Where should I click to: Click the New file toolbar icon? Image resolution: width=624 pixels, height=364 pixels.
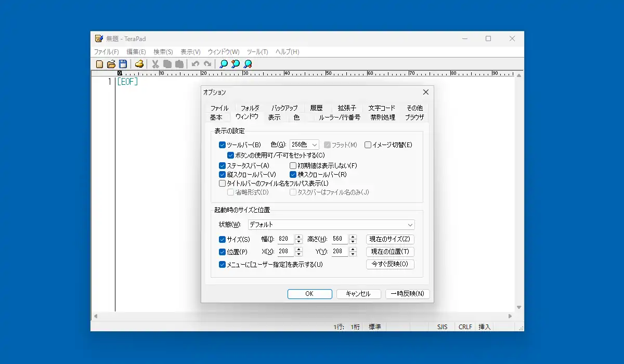tap(100, 64)
